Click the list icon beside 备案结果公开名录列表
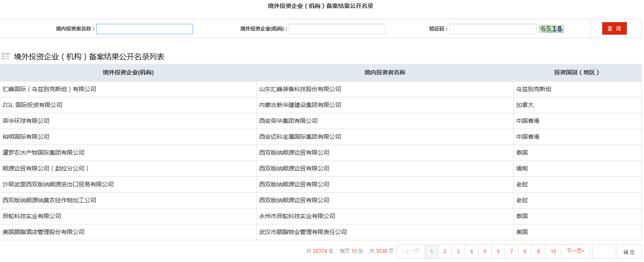 point(6,56)
